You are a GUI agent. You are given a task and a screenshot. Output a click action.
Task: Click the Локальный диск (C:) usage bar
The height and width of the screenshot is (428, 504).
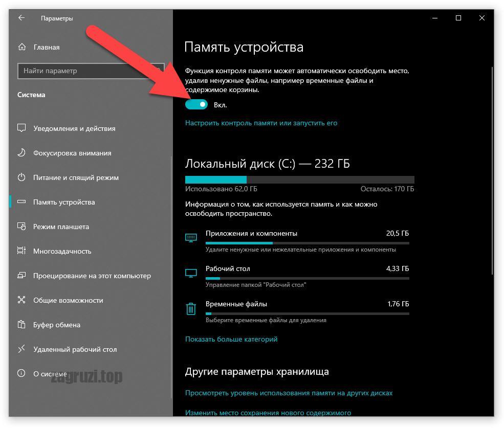point(300,179)
